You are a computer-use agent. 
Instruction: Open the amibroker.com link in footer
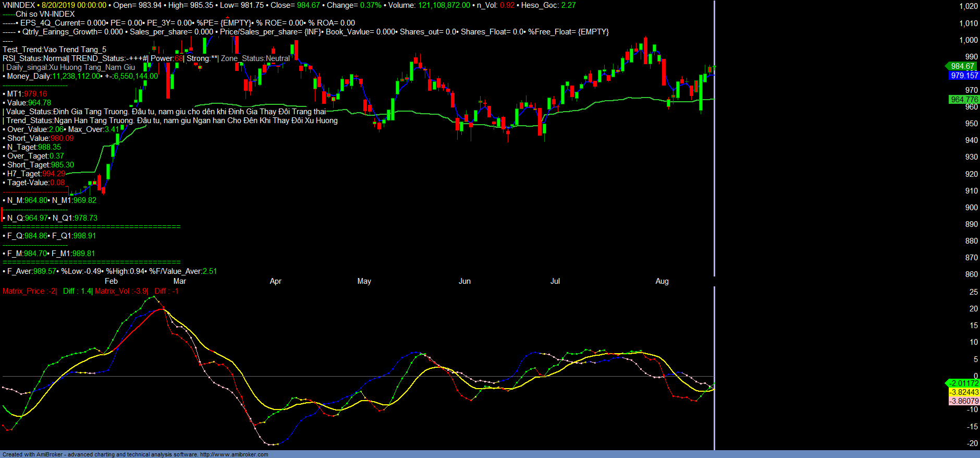[x=234, y=454]
